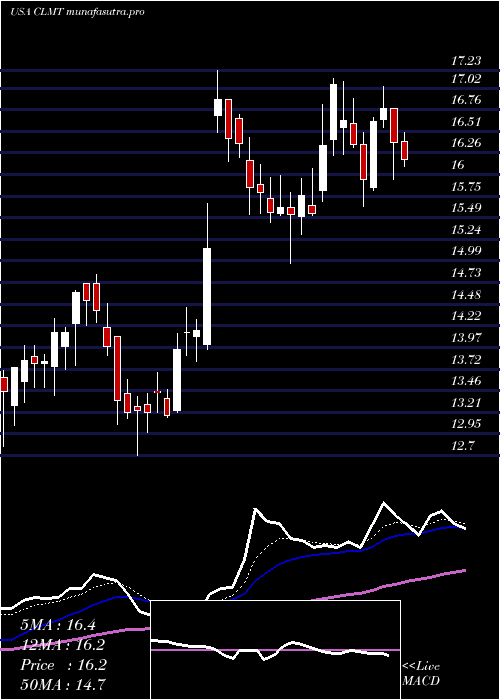Click the 15.24 price axis label

pos(467,230)
